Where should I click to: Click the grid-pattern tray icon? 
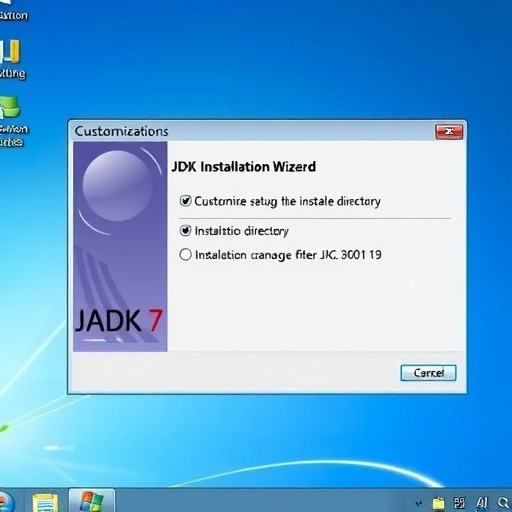coord(460,503)
